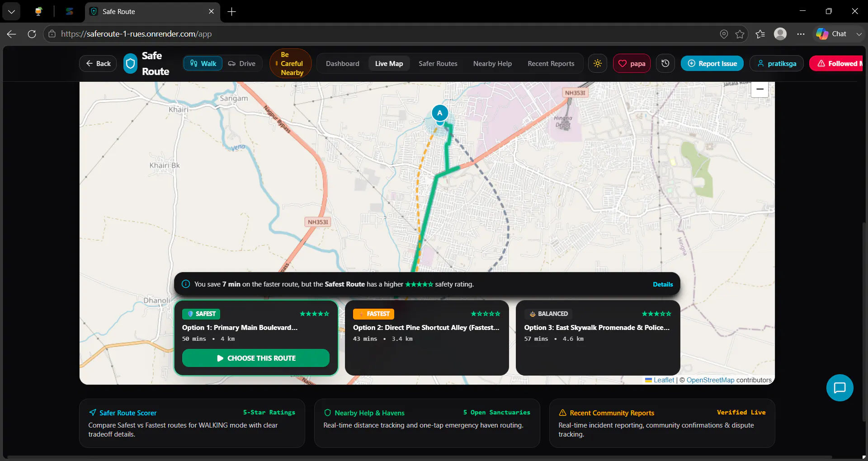
Task: Click the info icon in savings banner
Action: click(186, 284)
